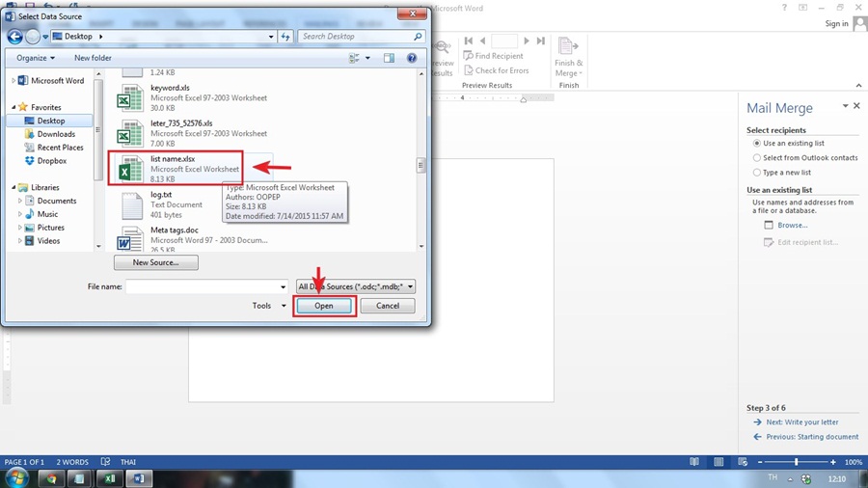The width and height of the screenshot is (868, 488).
Task: Open the File name combo dropdown
Action: (283, 287)
